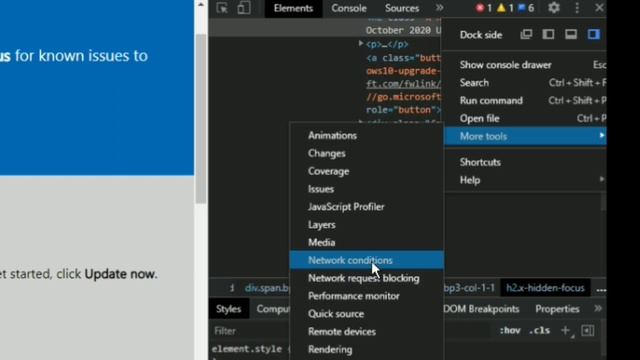The height and width of the screenshot is (360, 640).
Task: Click the red error count indicator
Action: coord(484,8)
